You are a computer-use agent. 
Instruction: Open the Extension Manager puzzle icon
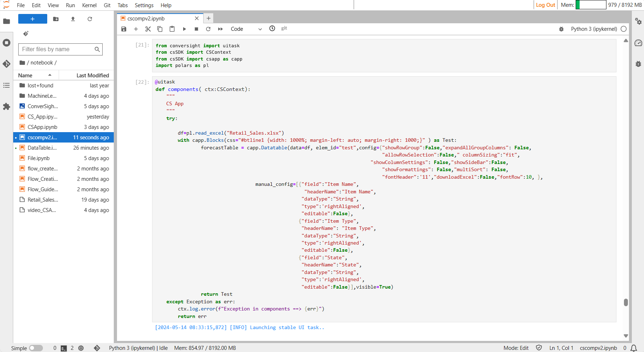(x=6, y=106)
